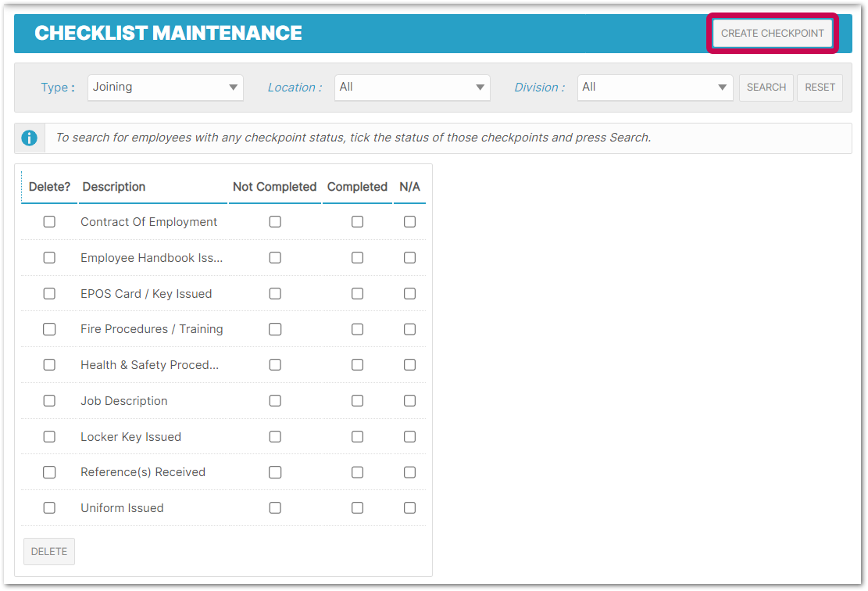Image resolution: width=868 pixels, height=591 pixels.
Task: Tick N/A for Locker Key Issued
Action: 409,436
